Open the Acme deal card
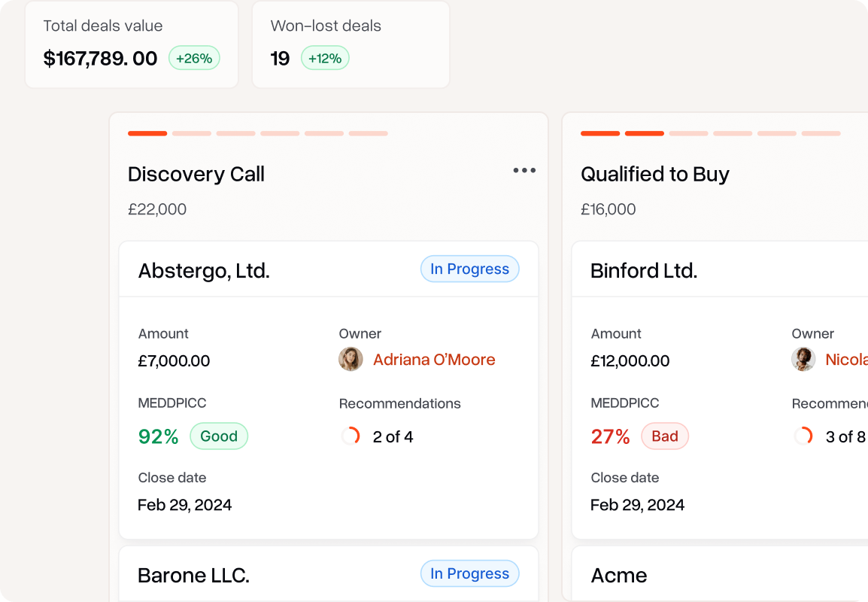868x602 pixels. click(x=619, y=576)
